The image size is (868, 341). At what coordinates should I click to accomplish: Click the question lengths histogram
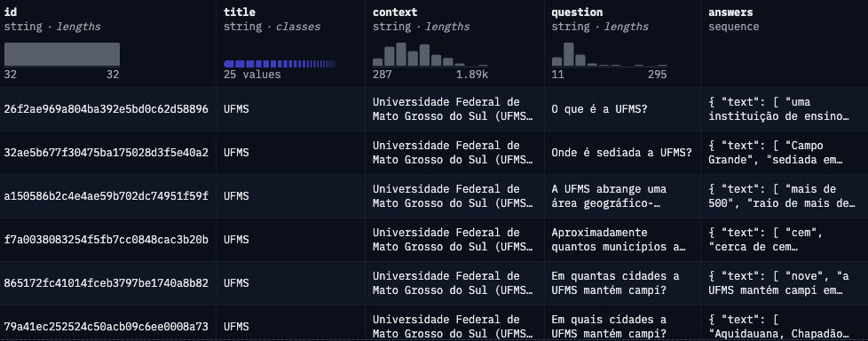tap(609, 54)
